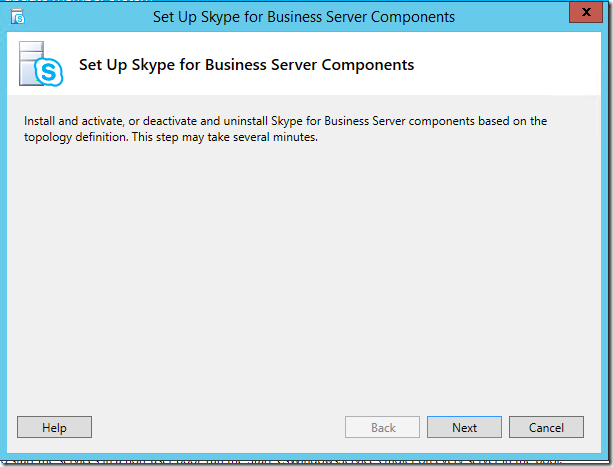Cancel the server components setup
The height and width of the screenshot is (467, 613).
tap(546, 427)
